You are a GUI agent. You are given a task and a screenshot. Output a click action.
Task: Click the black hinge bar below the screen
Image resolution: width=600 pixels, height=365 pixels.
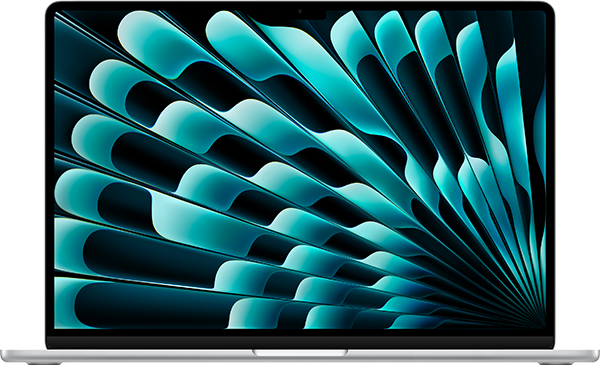[x=300, y=342]
